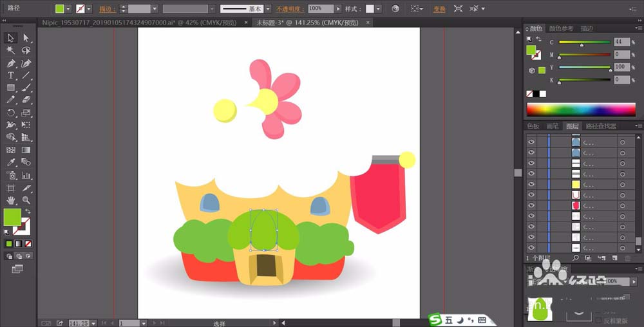Click the 不透明度 opacity link
The width and height of the screenshot is (644, 327).
click(290, 9)
